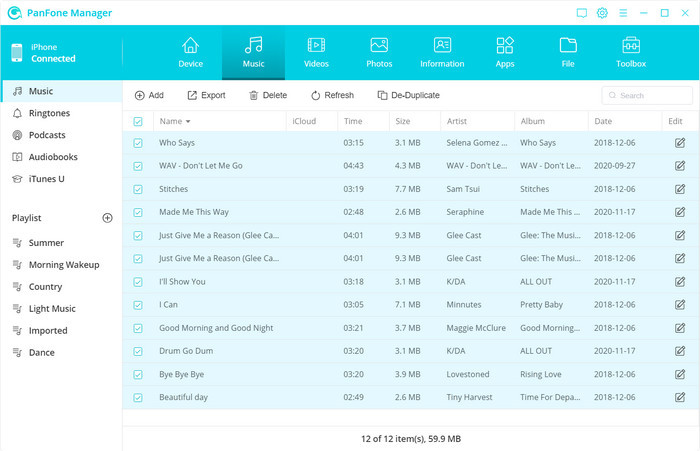Screen dimensions: 700x451
Task: Uncheck Made Me This Way checkbox
Action: tap(138, 212)
